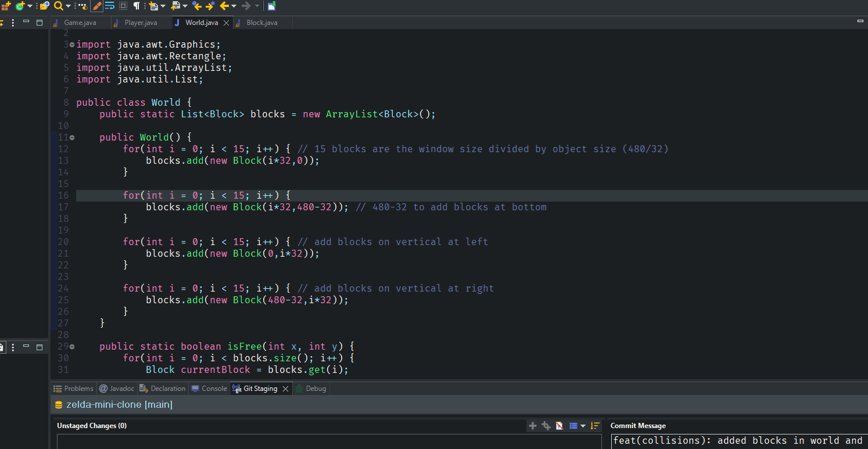Open the Previous Annotation dropdown arrow
Image resolution: width=868 pixels, height=449 pixels.
point(185,6)
